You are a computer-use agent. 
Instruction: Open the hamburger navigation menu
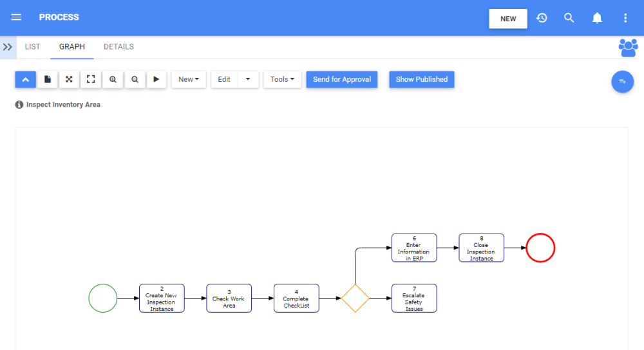pyautogui.click(x=16, y=17)
